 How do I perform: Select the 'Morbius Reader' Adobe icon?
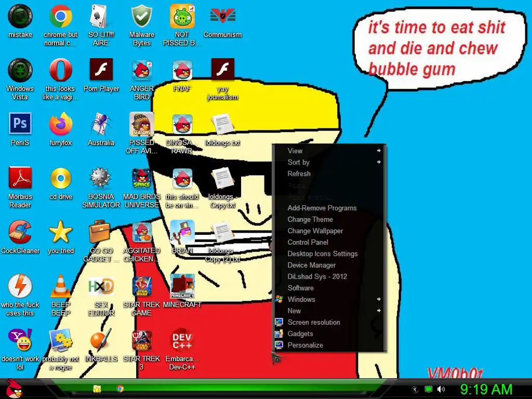pos(20,178)
